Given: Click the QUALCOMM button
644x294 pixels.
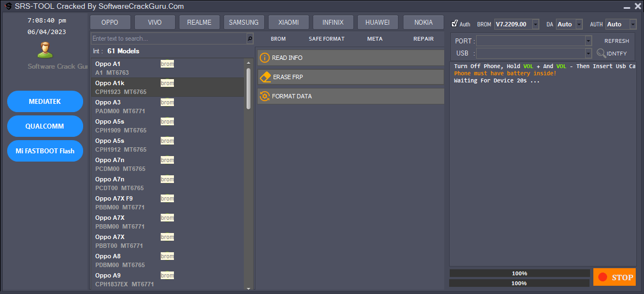Looking at the screenshot, I should tap(45, 126).
